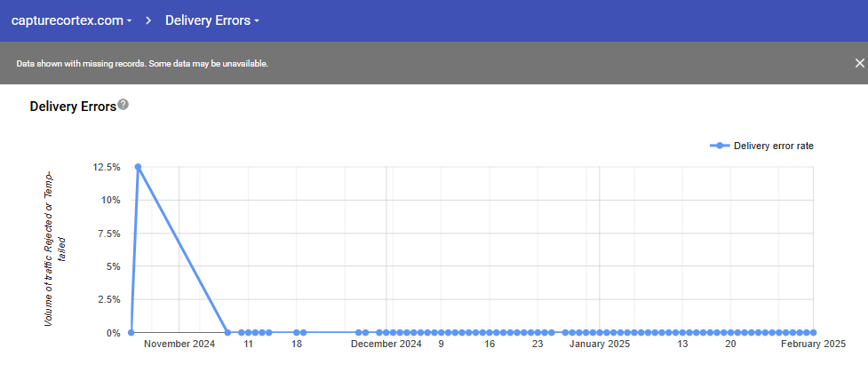Click the February 2025 axis label
This screenshot has height=380, width=868.
coord(813,344)
